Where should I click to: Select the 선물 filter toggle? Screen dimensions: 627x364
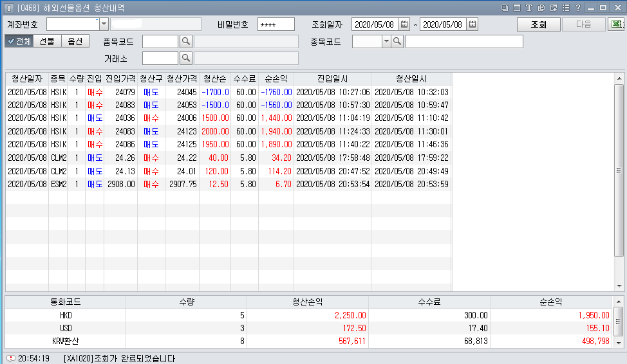47,41
